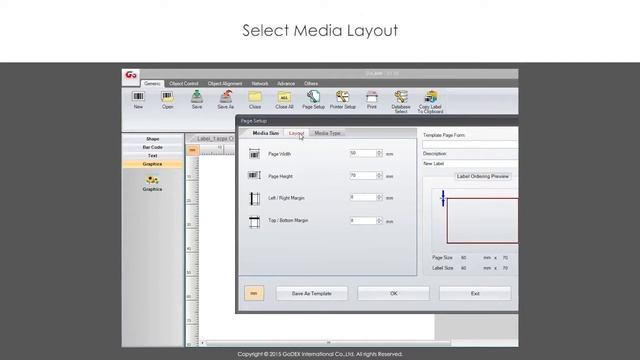640x360 pixels.
Task: Adjust Page Width spinner arrows
Action: pyautogui.click(x=380, y=153)
